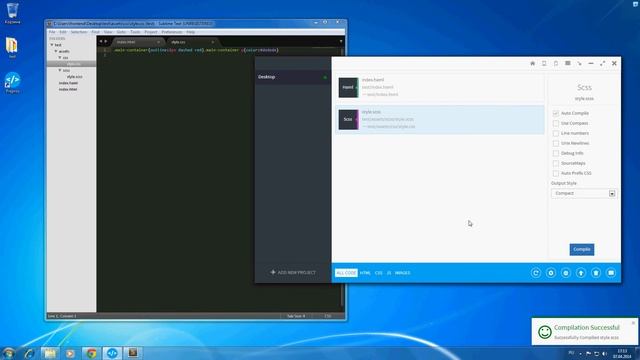Screen dimensions: 640x360
Task: Select the Prepros desktop shortcut icon
Action: [12, 82]
